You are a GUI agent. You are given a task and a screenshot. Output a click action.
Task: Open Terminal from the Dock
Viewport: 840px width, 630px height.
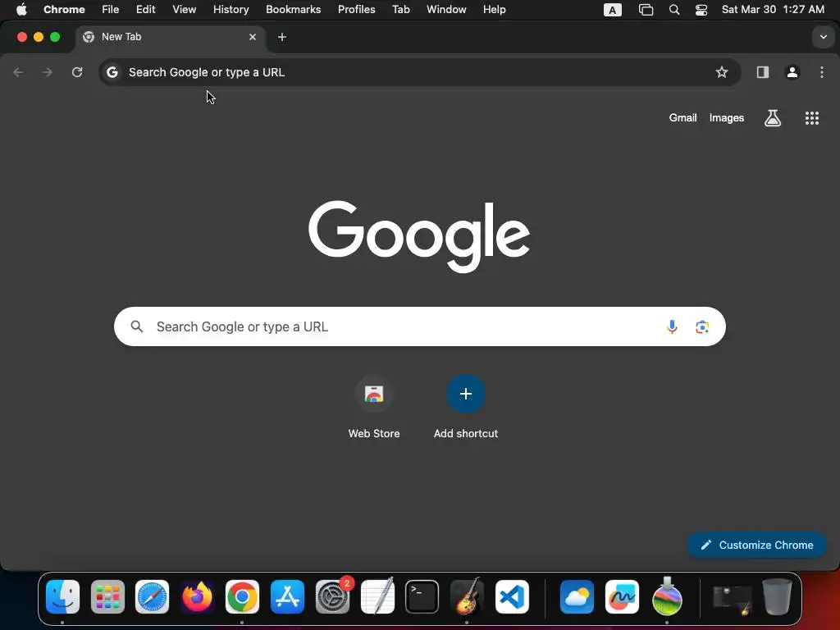[422, 597]
